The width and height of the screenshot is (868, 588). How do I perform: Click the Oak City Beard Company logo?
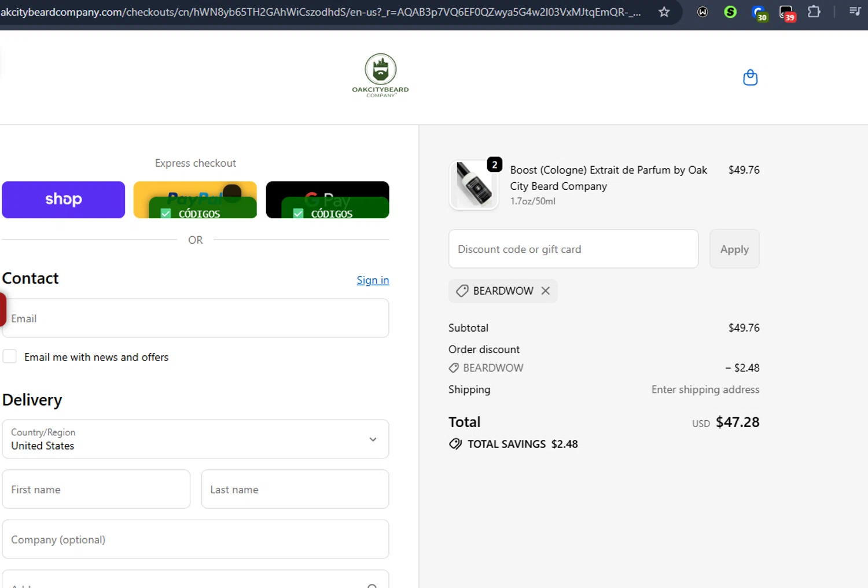pos(380,75)
